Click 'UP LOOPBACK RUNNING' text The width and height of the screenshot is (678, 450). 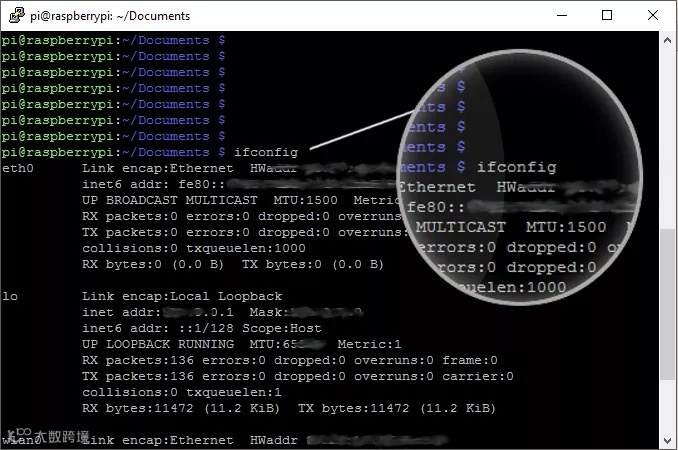tap(158, 344)
